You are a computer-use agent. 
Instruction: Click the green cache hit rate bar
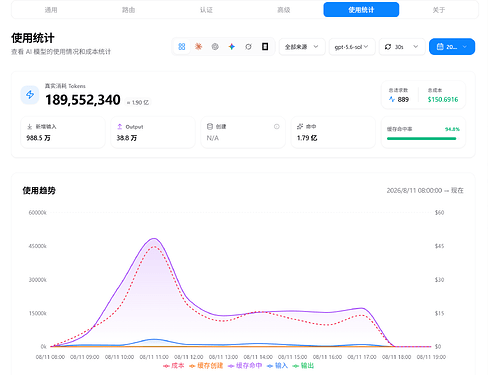(x=421, y=139)
